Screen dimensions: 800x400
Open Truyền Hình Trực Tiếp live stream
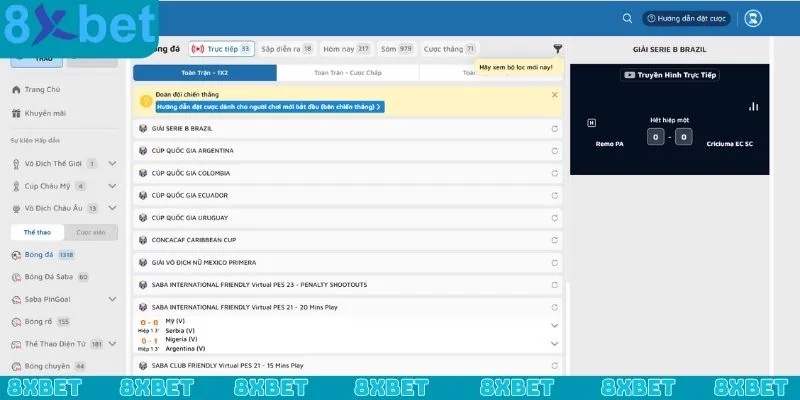tap(670, 75)
